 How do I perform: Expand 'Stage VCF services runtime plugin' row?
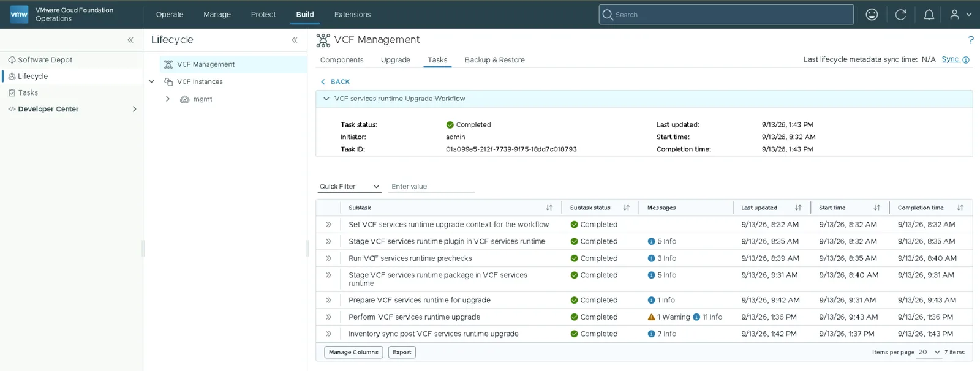coord(328,241)
